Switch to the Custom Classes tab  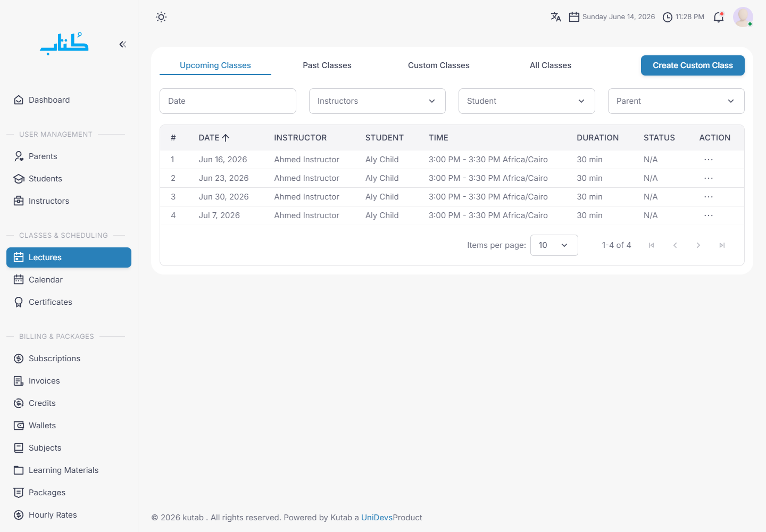[x=439, y=65]
